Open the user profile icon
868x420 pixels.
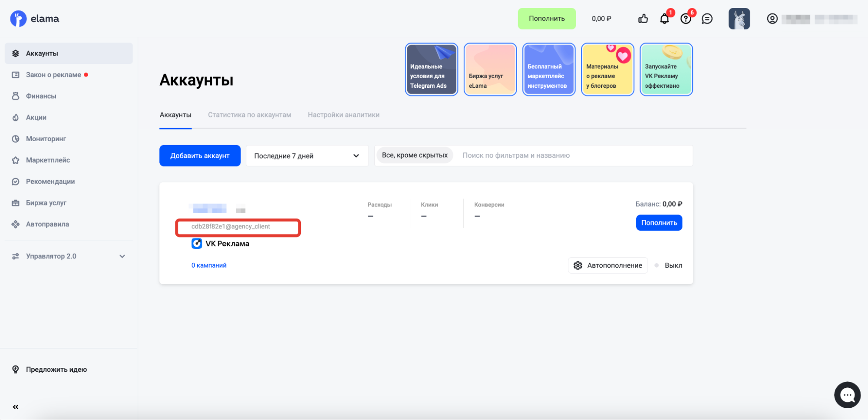pos(772,19)
